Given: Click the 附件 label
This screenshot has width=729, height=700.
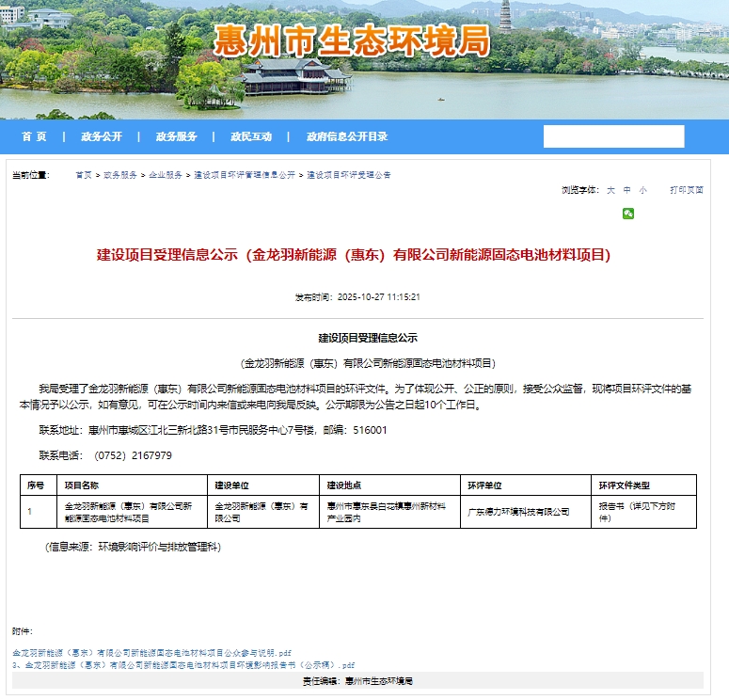Looking at the screenshot, I should coord(23,631).
